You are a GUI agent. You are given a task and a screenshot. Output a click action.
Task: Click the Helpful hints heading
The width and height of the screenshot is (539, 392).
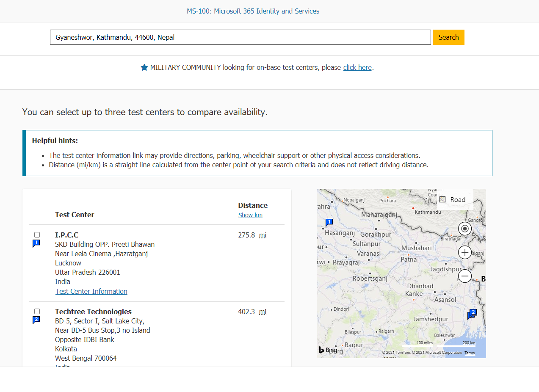[x=55, y=141]
